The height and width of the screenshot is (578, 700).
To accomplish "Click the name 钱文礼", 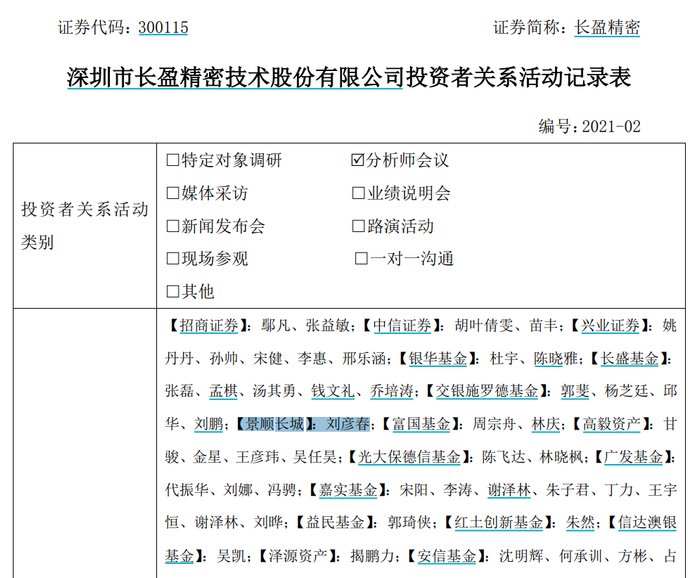I will [333, 391].
